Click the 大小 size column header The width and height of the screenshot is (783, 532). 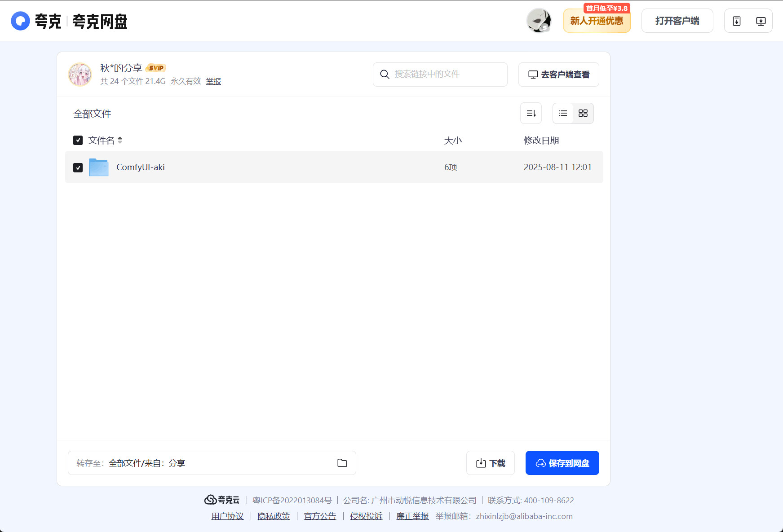[453, 141]
